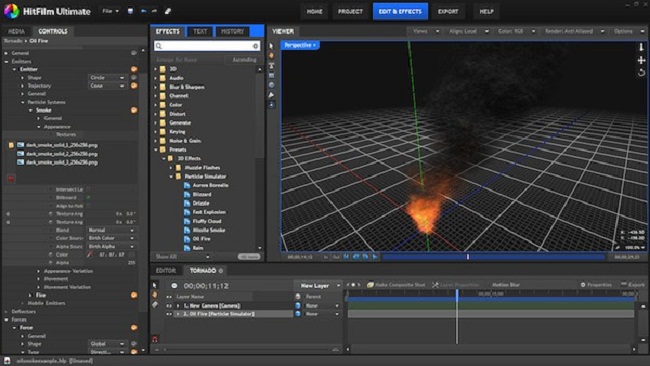The image size is (650, 366).
Task: Expand the Fire particle system
Action: point(30,295)
